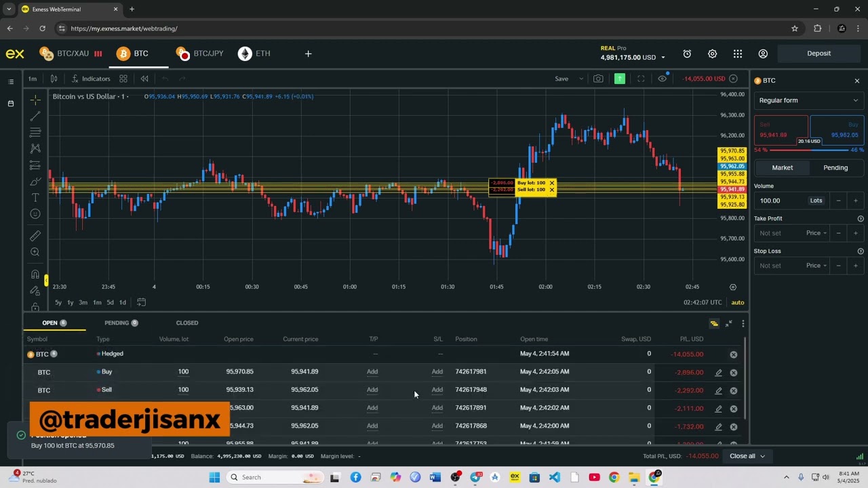Image resolution: width=868 pixels, height=488 pixels.
Task: Click the green one-click trading arrow button
Action: click(620, 79)
